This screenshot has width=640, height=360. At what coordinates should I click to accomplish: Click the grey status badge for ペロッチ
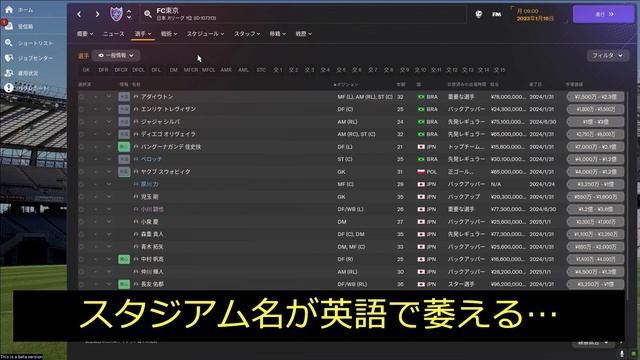click(124, 159)
